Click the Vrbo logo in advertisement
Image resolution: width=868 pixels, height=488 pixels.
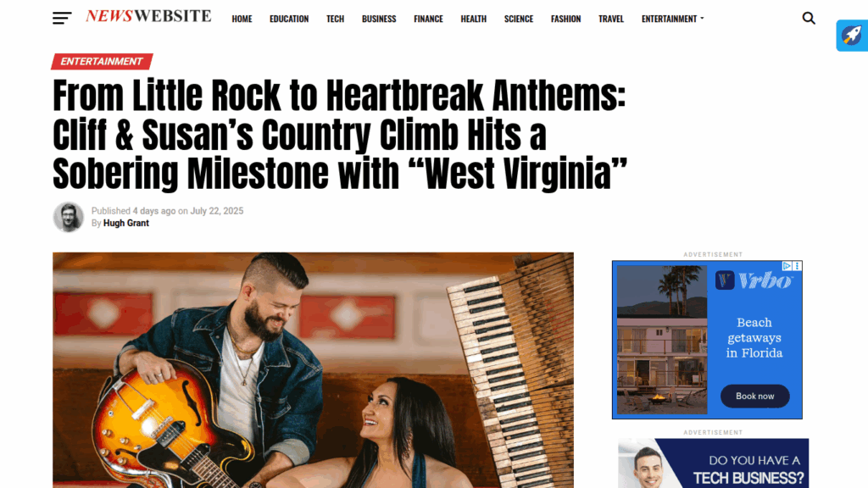(754, 281)
